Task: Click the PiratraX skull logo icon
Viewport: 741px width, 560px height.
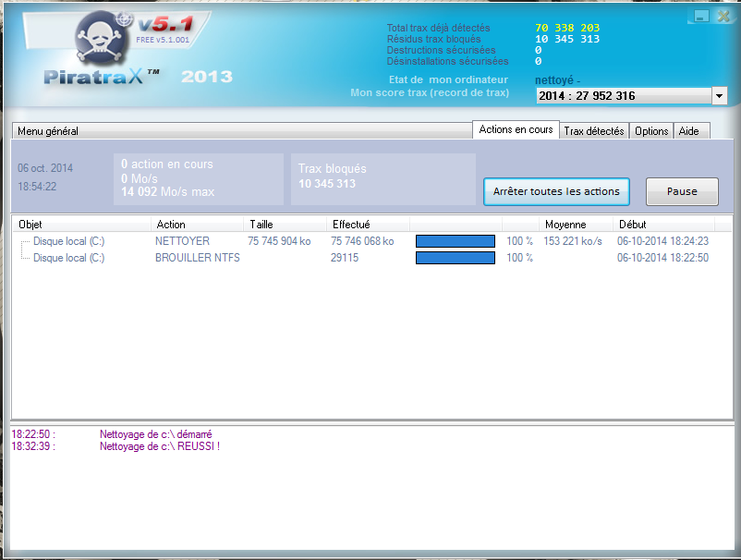Action: [102, 39]
